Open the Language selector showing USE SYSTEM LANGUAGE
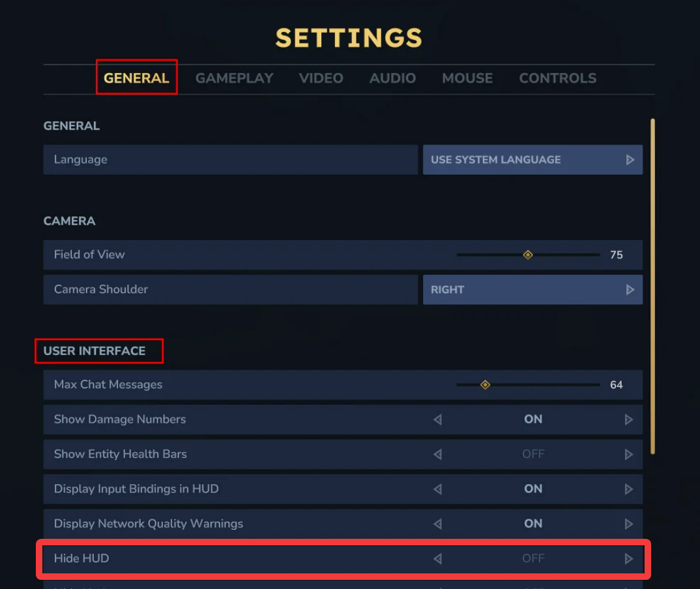 point(533,160)
